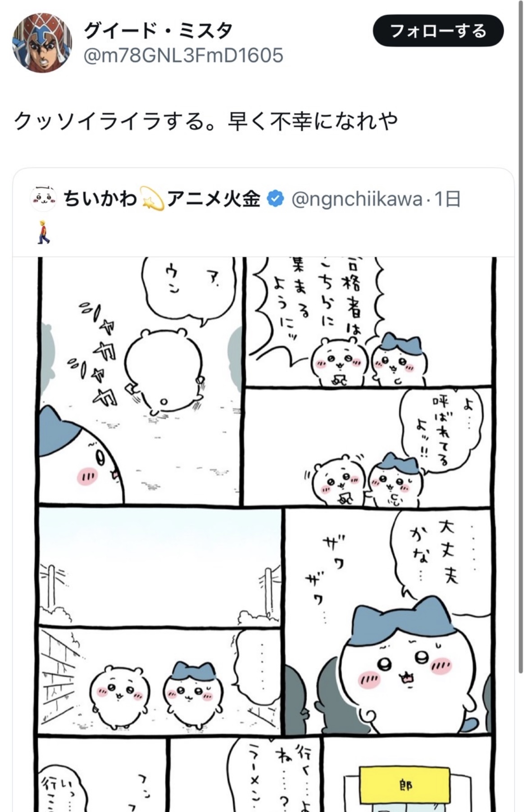The image size is (527, 812).
Task: Tap the 大丈夫かな close-up panel
Action: (388, 621)
